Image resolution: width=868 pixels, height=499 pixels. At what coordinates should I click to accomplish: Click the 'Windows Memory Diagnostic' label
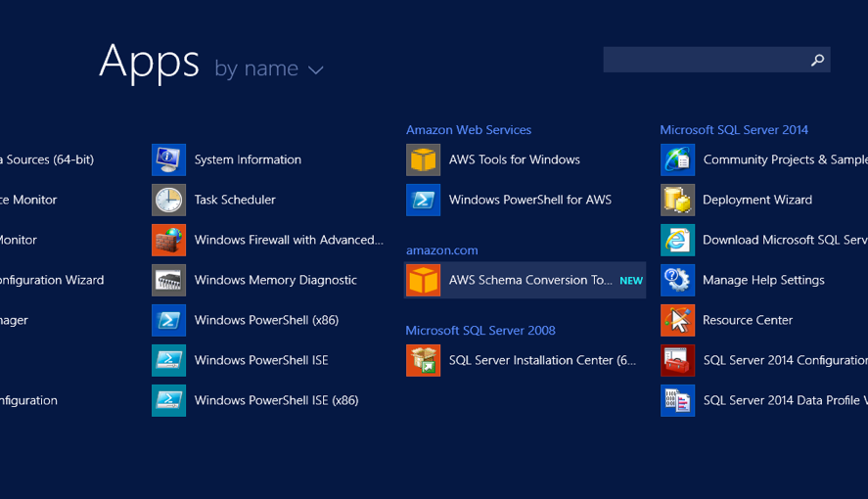276,280
